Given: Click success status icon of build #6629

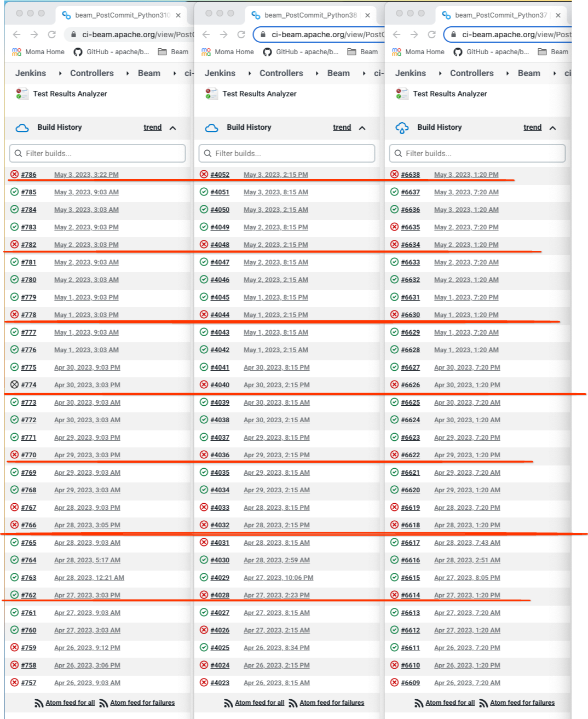Looking at the screenshot, I should 394,332.
